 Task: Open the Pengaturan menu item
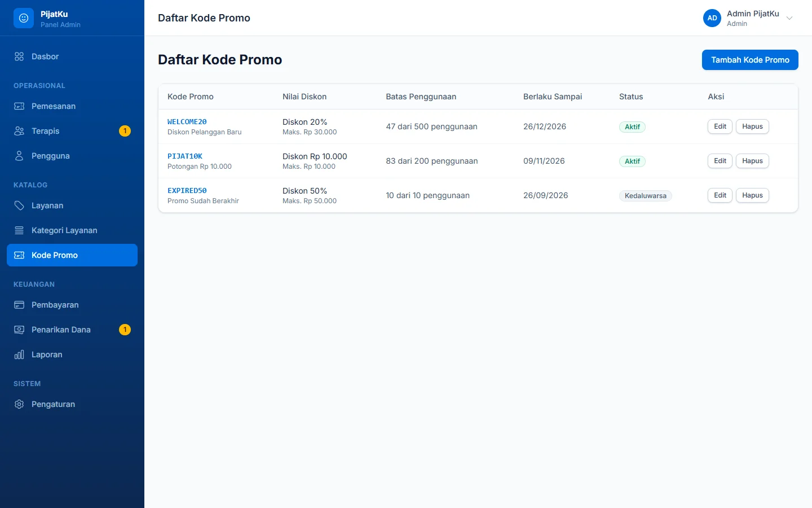pos(72,404)
